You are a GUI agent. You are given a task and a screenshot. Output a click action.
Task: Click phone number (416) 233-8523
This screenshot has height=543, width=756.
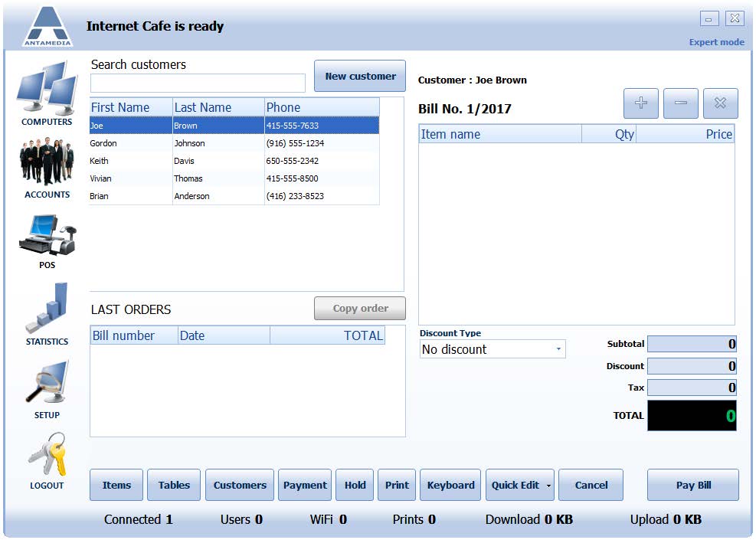295,196
